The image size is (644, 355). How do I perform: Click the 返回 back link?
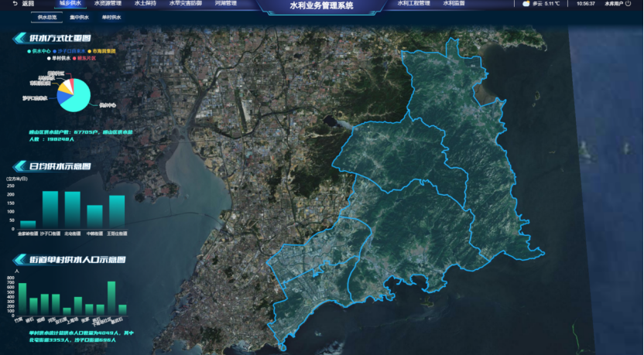click(28, 3)
